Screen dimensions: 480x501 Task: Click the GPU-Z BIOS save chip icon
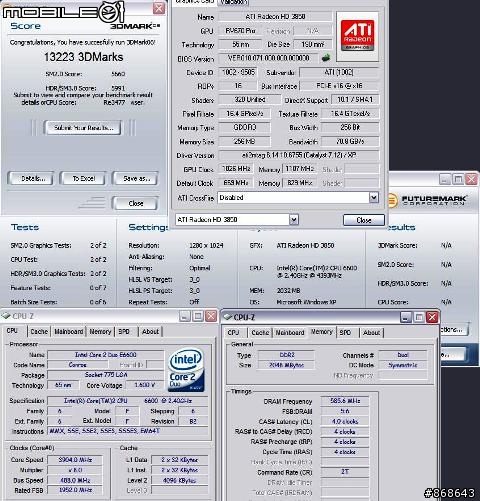pyautogui.click(x=326, y=58)
